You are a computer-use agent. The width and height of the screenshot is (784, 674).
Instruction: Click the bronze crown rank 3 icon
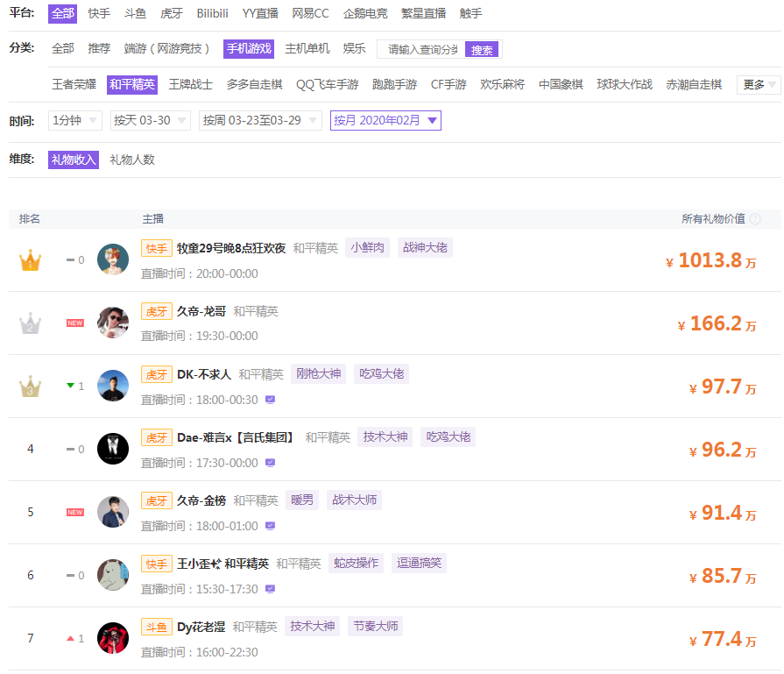tap(30, 387)
